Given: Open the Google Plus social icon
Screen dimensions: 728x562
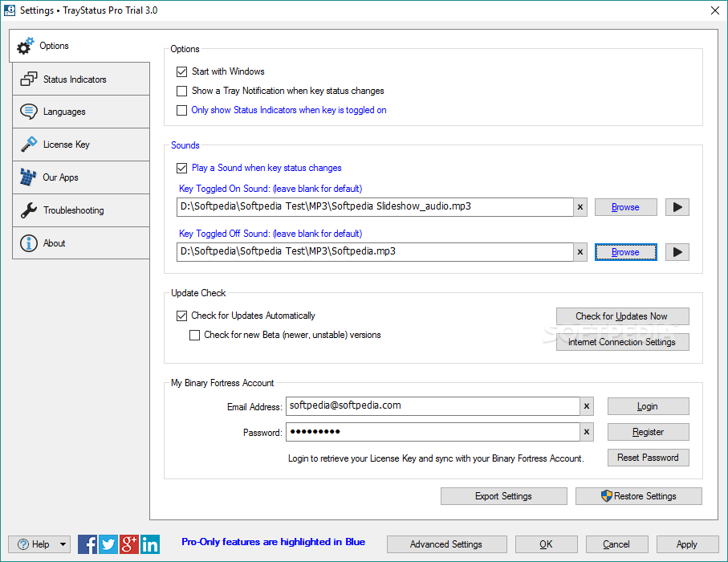Looking at the screenshot, I should (129, 544).
